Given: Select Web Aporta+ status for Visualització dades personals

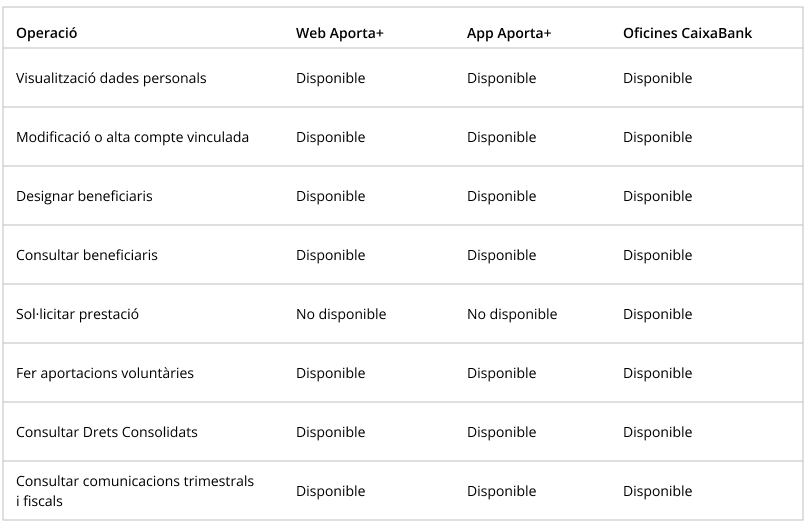Looking at the screenshot, I should [x=331, y=78].
